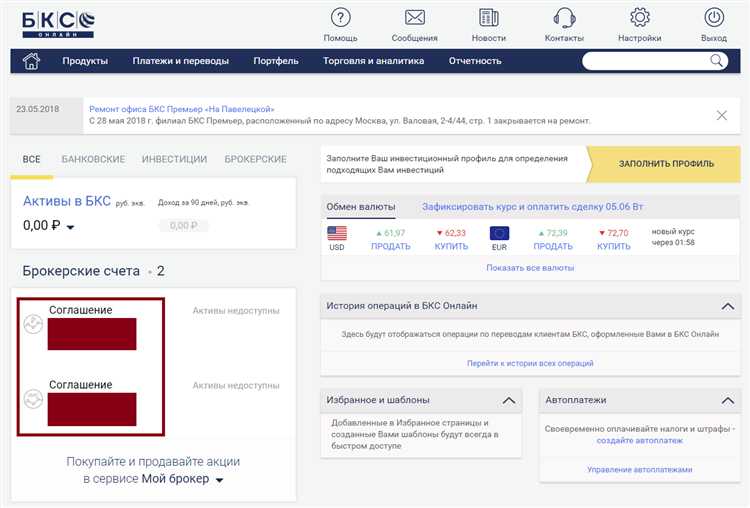Click ЗАПОЛНИТЬ ПРОФИЛЬ button
750x508 pixels.
point(664,164)
